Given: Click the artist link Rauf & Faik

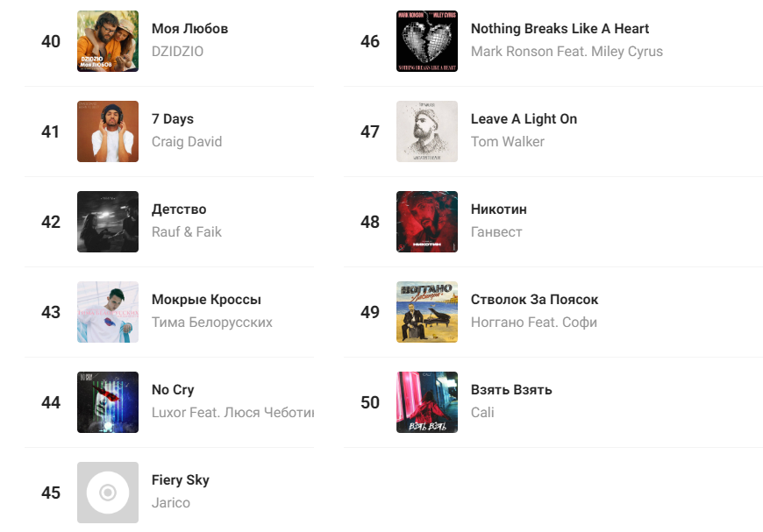Looking at the screenshot, I should point(187,232).
